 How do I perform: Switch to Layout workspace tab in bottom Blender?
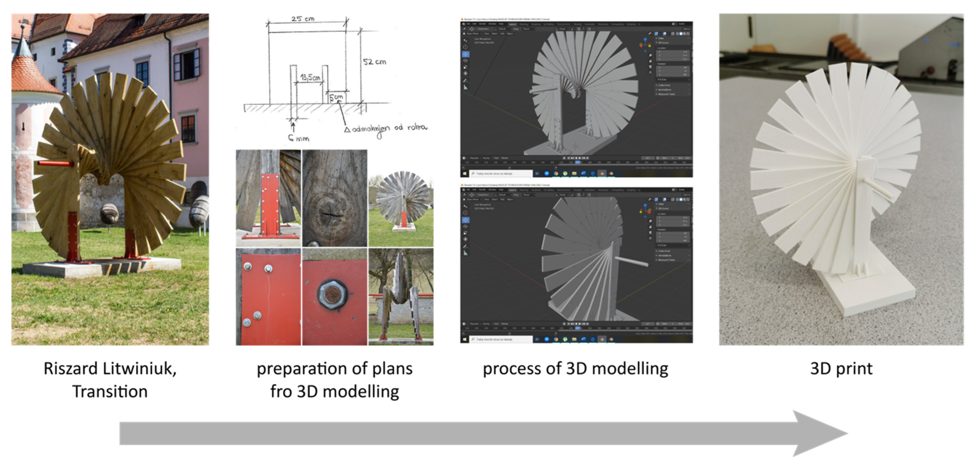(513, 190)
